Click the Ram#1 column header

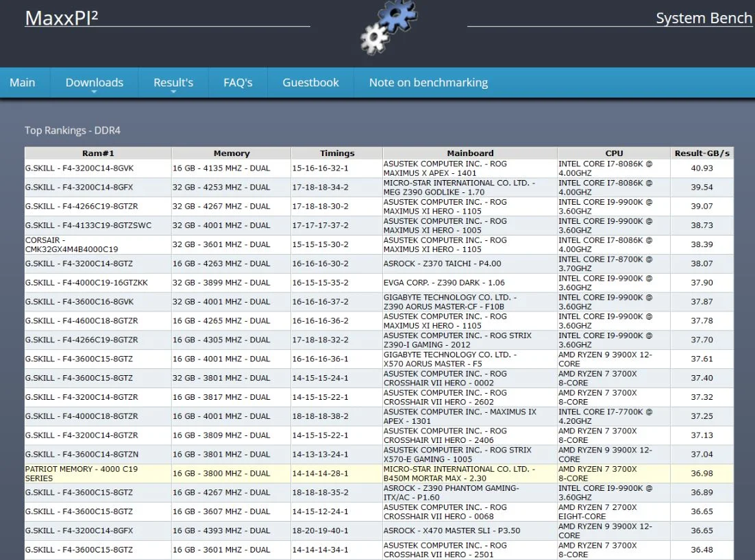(x=98, y=153)
